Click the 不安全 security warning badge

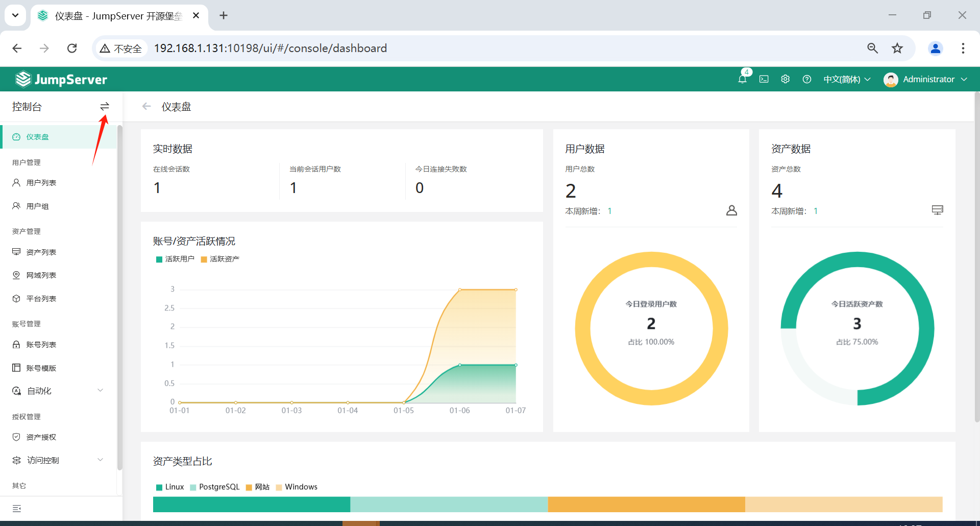[121, 48]
